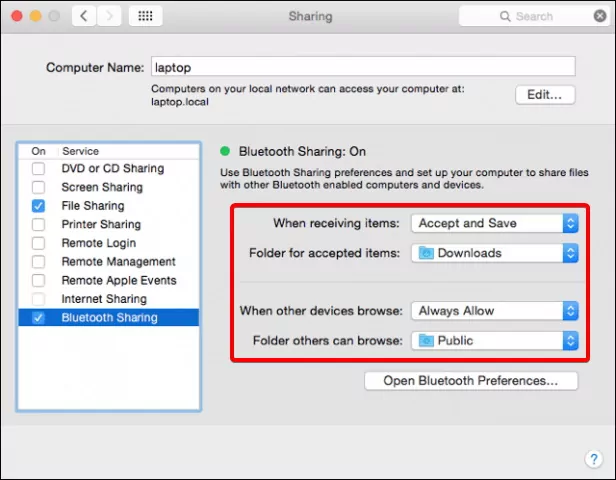Open the 'When receiving items' dropdown
This screenshot has height=480, width=616.
click(x=495, y=223)
